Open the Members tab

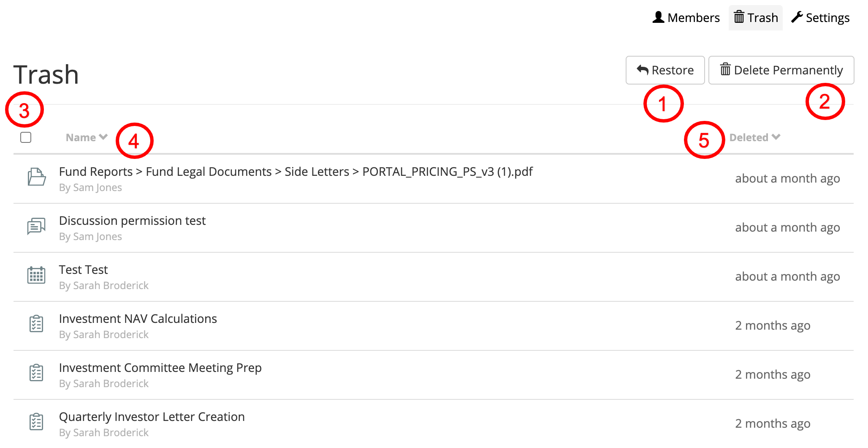[686, 18]
